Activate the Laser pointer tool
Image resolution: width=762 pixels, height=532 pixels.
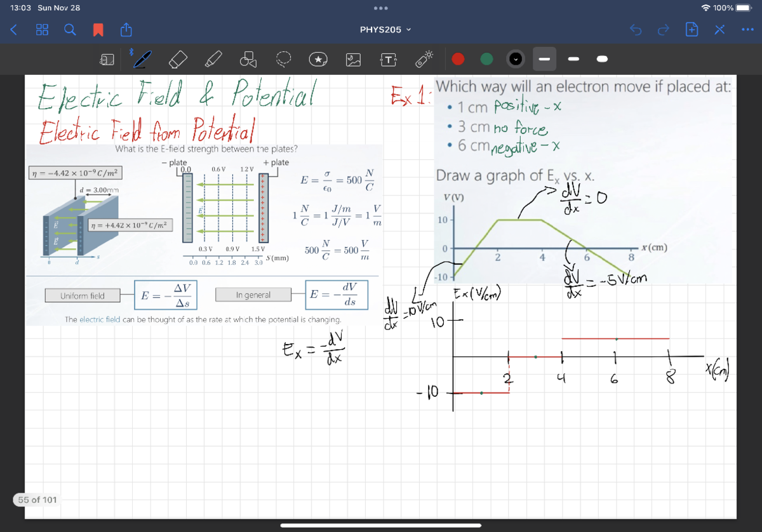[424, 60]
